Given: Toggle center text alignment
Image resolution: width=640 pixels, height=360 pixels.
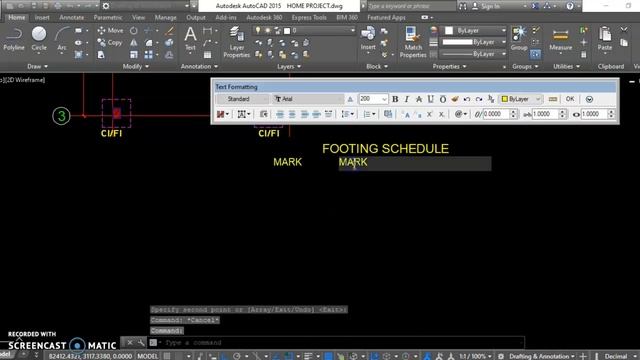Looking at the screenshot, I should tap(292, 114).
